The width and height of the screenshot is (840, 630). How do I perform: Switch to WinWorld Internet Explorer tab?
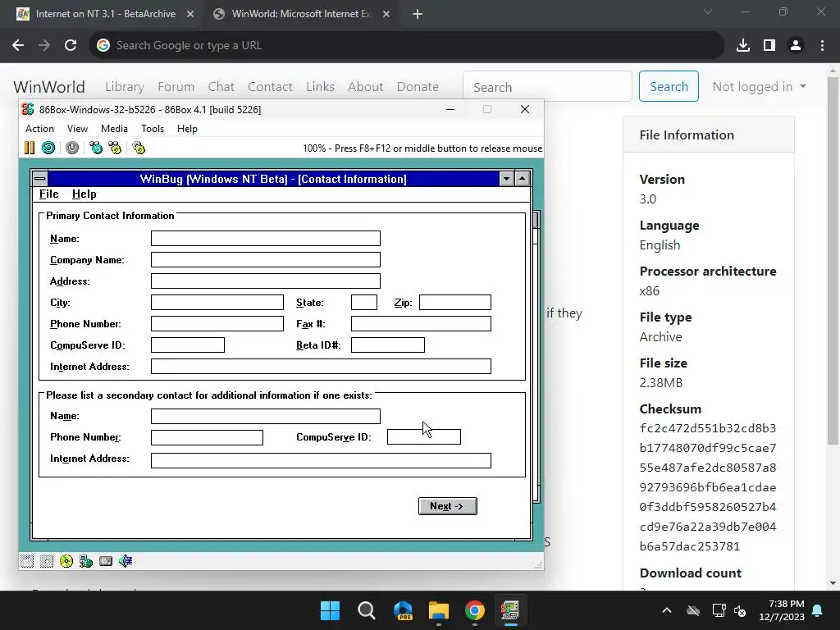(x=301, y=14)
